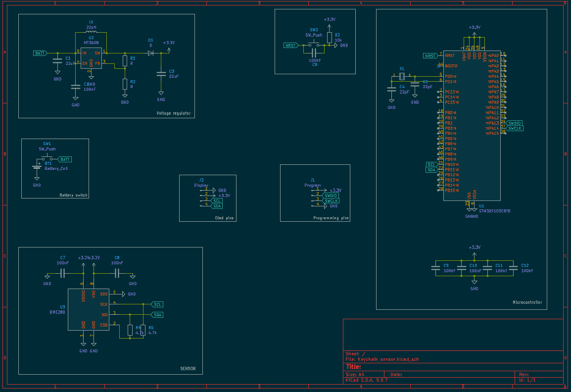Click the BATT label beside SW1 switch
Image resolution: width=571 pixels, height=392 pixels.
[x=65, y=159]
